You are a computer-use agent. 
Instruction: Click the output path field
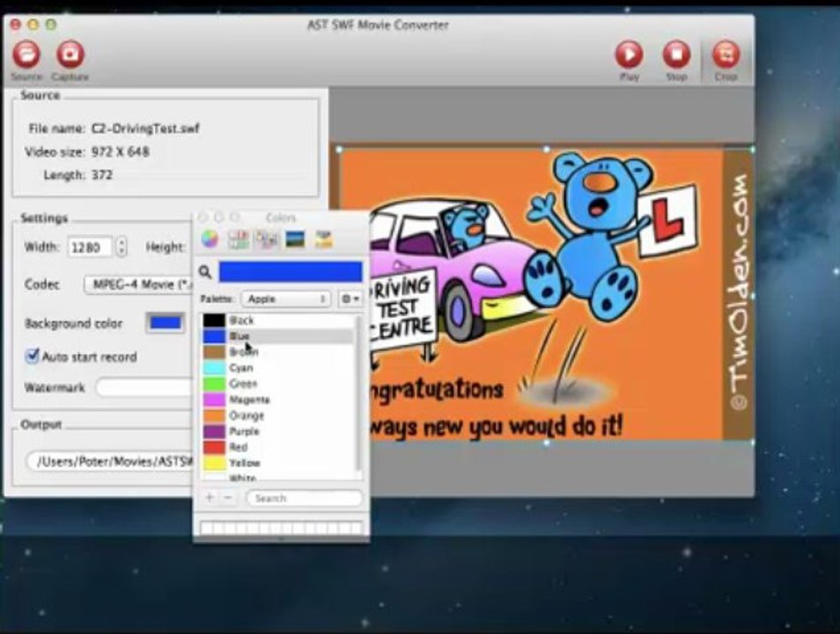[x=110, y=461]
